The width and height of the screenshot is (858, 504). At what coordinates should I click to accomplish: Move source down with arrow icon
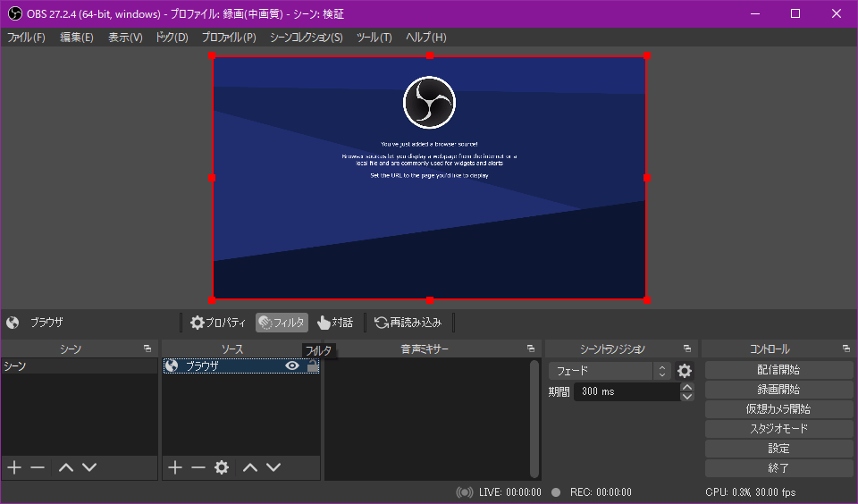click(x=273, y=467)
